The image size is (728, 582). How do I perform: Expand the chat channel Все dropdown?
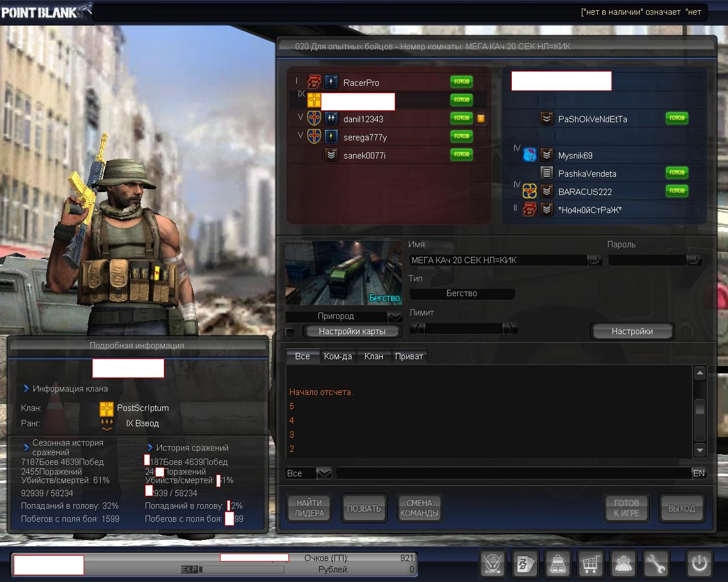(x=323, y=473)
